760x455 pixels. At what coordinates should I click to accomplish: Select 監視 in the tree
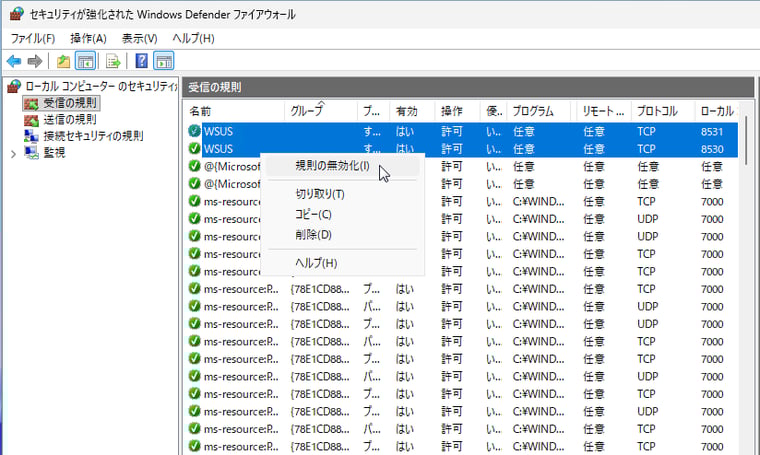pos(54,153)
